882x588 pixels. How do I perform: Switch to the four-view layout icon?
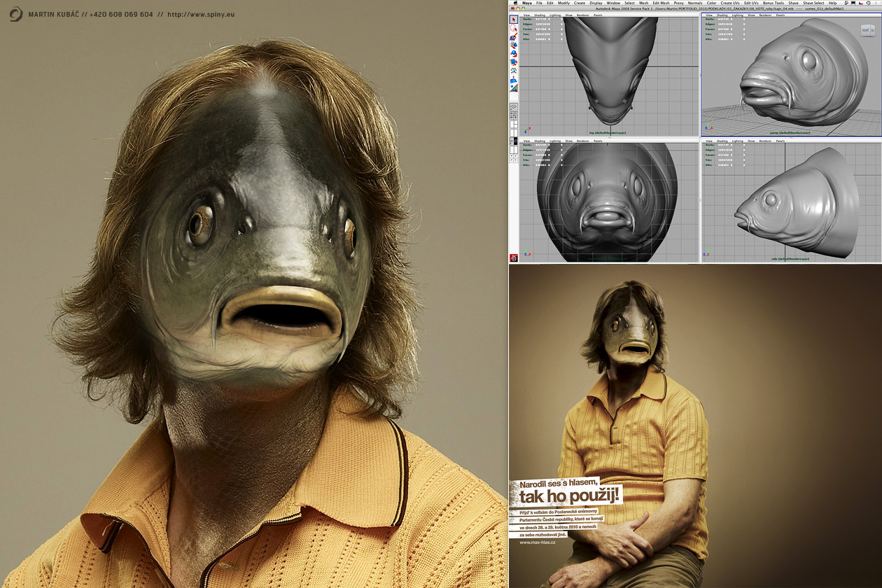pyautogui.click(x=514, y=115)
